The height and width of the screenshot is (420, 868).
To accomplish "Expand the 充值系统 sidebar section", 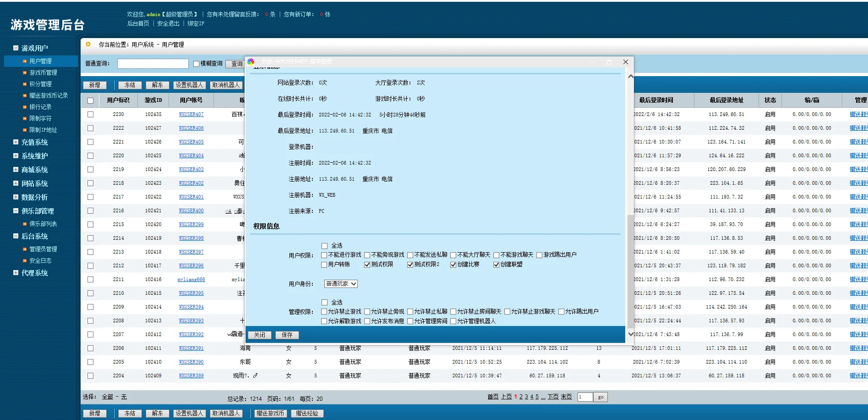I will [16, 142].
